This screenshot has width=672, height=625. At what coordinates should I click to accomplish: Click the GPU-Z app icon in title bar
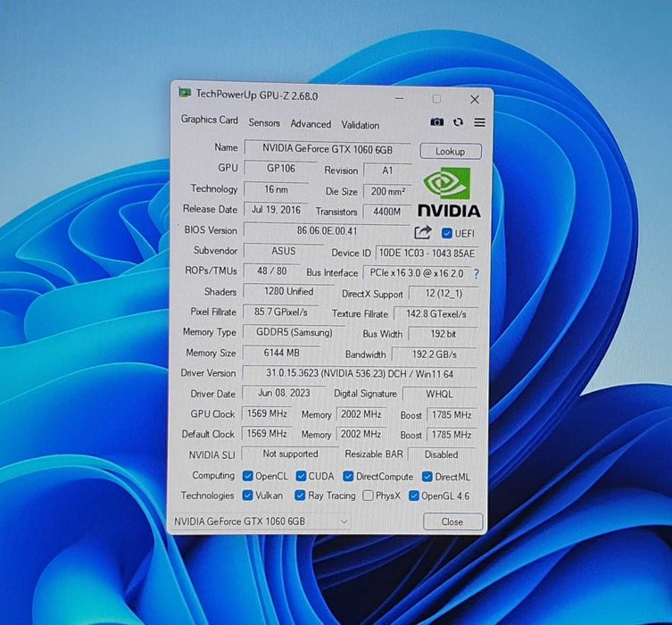[x=185, y=92]
